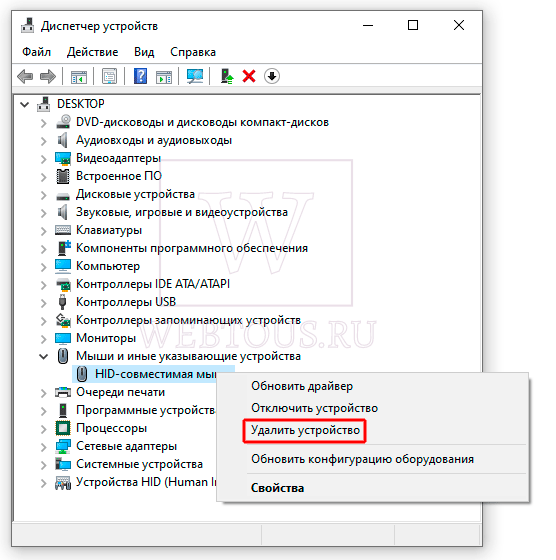Collapse the DESKTOP root node

pos(25,104)
